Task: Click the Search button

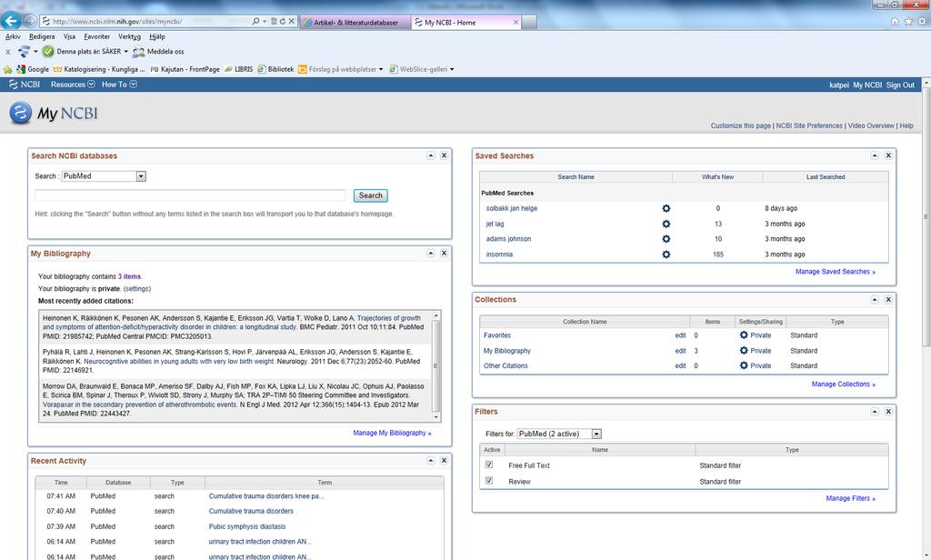Action: pyautogui.click(x=371, y=195)
